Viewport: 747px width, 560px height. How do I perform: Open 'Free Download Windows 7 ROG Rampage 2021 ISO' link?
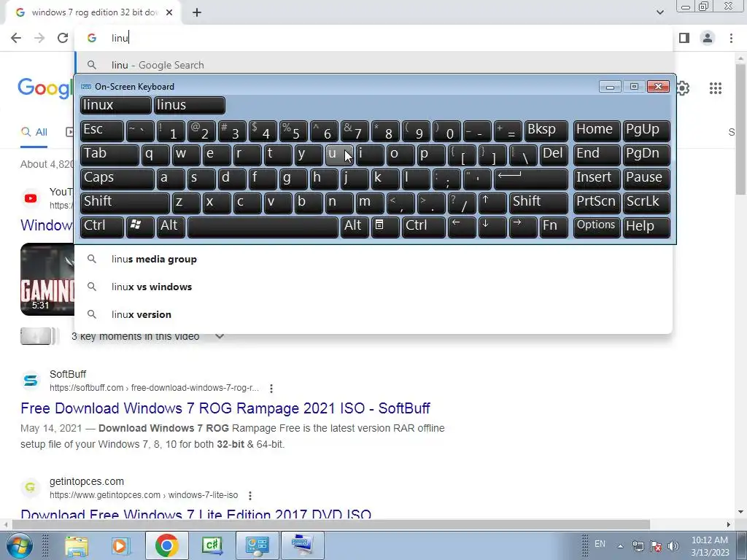pyautogui.click(x=225, y=408)
